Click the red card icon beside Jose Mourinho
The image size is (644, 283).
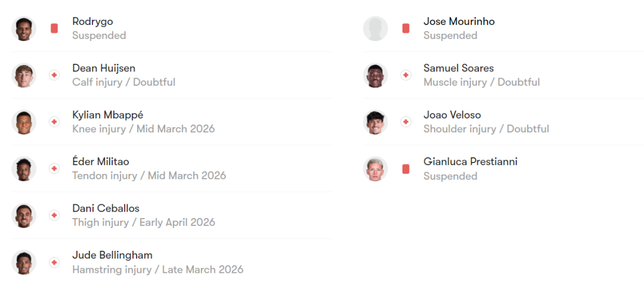[x=406, y=29]
